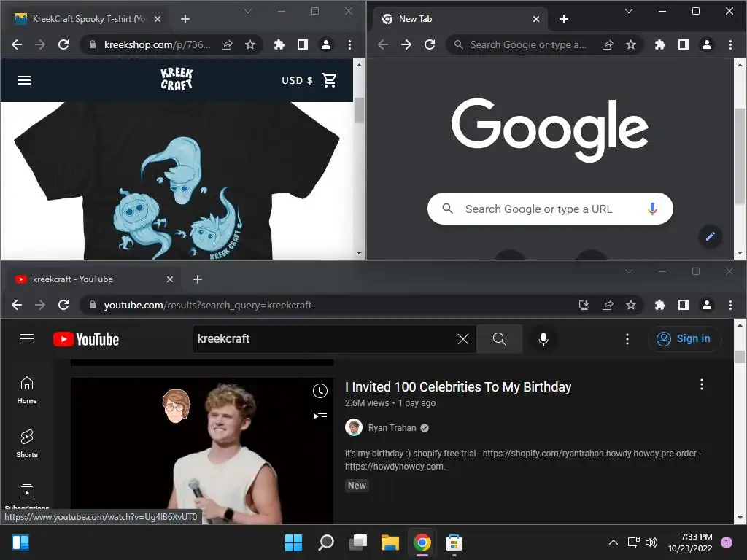Reload the YouTube results page
Screen dimensions: 747x560
(x=63, y=305)
